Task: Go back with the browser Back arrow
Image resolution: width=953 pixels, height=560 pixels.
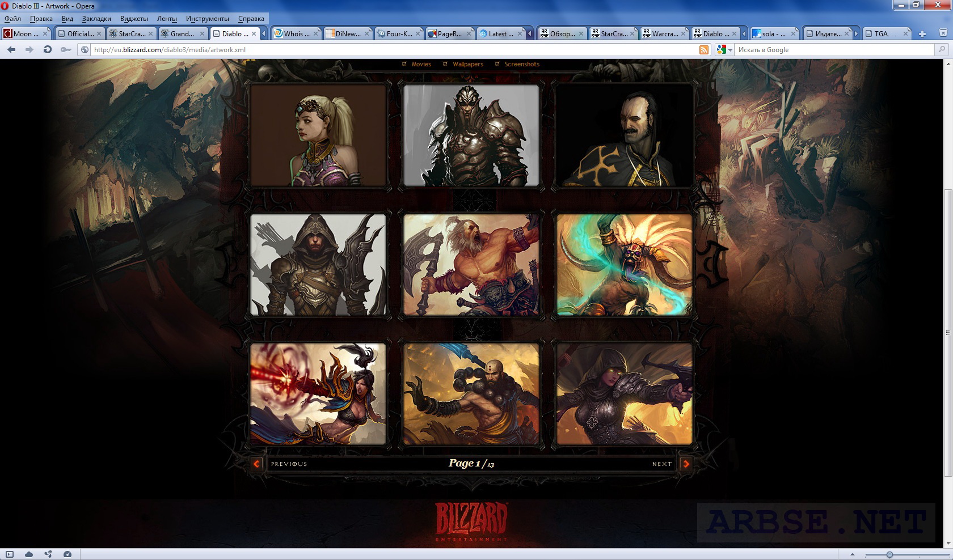Action: 11,50
